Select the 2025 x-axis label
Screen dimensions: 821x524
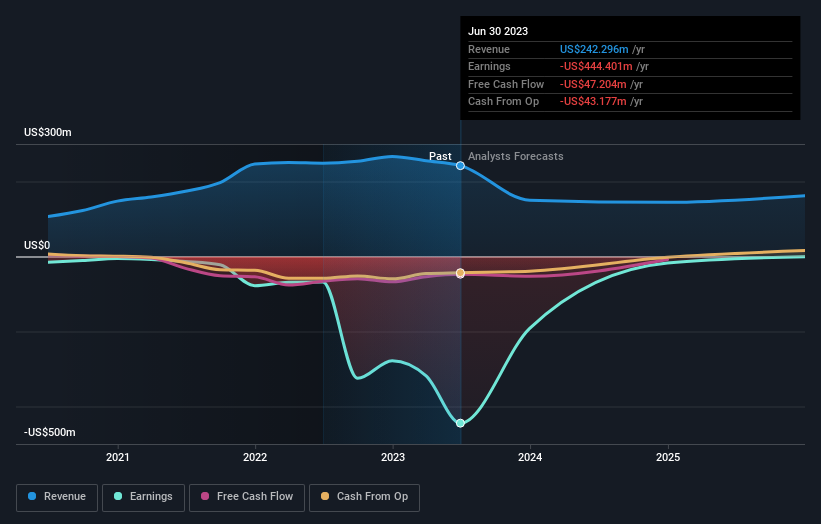[x=668, y=457]
